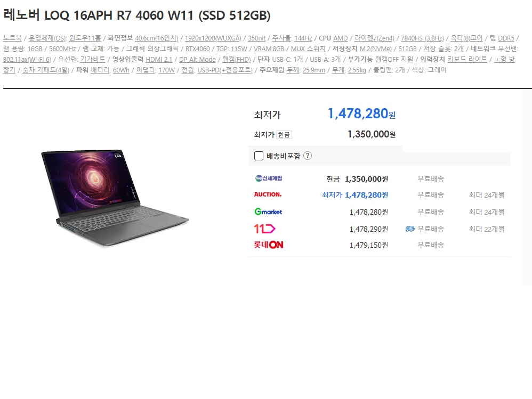The height and width of the screenshot is (399, 532).
Task: Enable the 배송비포함 checkbox
Action: coord(259,156)
